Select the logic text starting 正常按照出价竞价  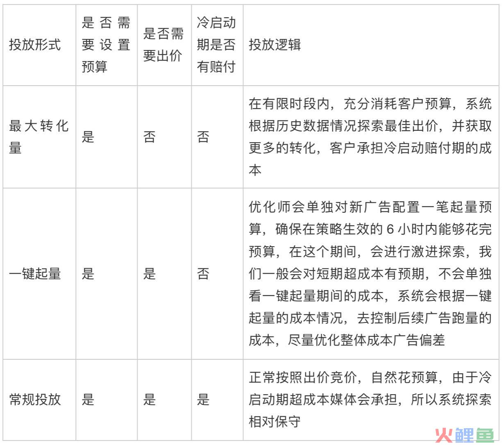click(x=370, y=400)
